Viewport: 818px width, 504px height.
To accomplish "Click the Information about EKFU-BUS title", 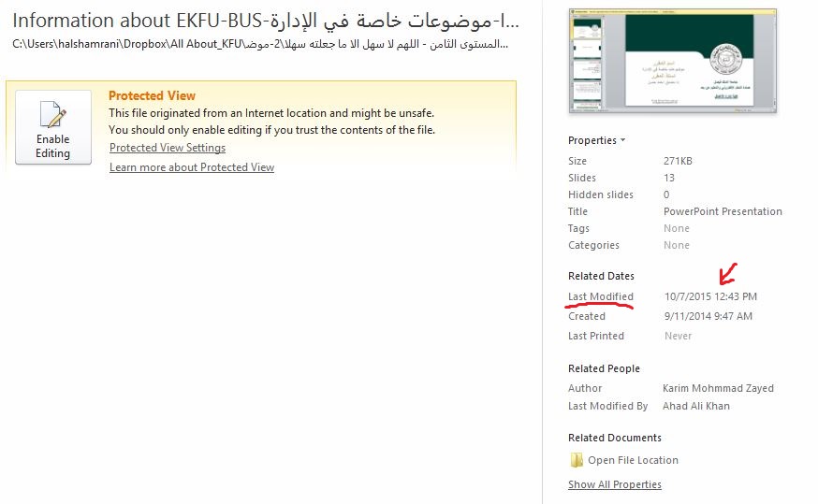I will 266,21.
